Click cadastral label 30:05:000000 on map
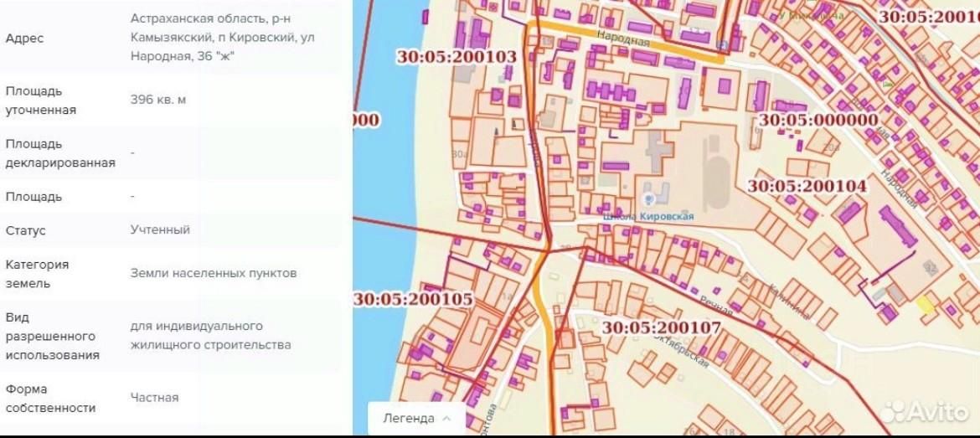The width and height of the screenshot is (980, 438). click(x=818, y=120)
